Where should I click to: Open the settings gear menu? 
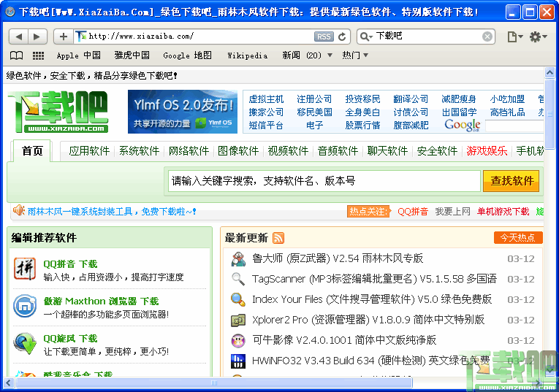538,36
